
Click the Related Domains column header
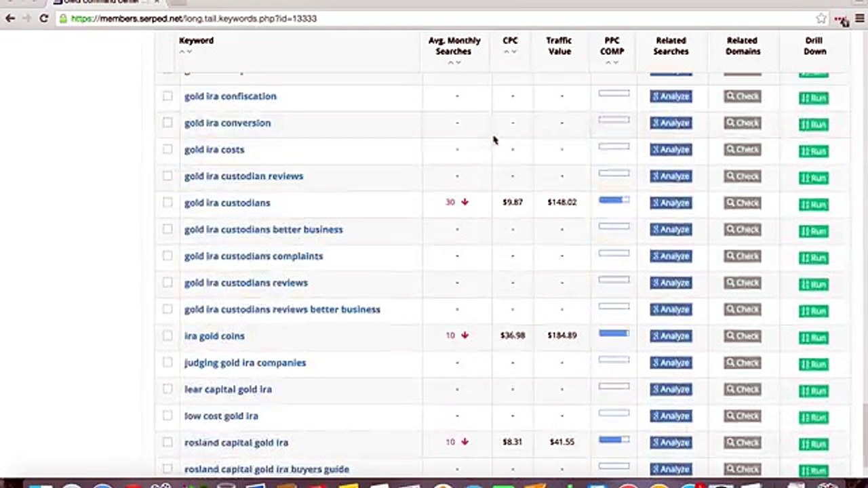tap(743, 45)
